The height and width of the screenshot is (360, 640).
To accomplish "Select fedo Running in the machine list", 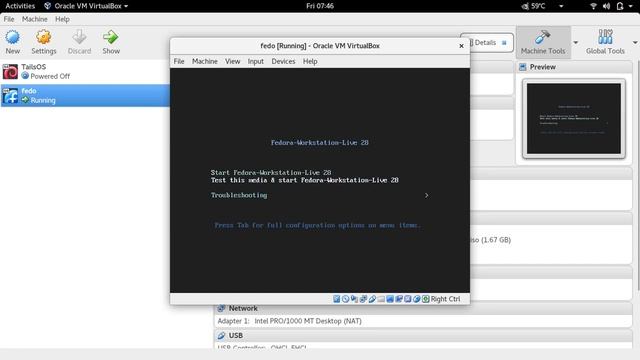I will 85,96.
